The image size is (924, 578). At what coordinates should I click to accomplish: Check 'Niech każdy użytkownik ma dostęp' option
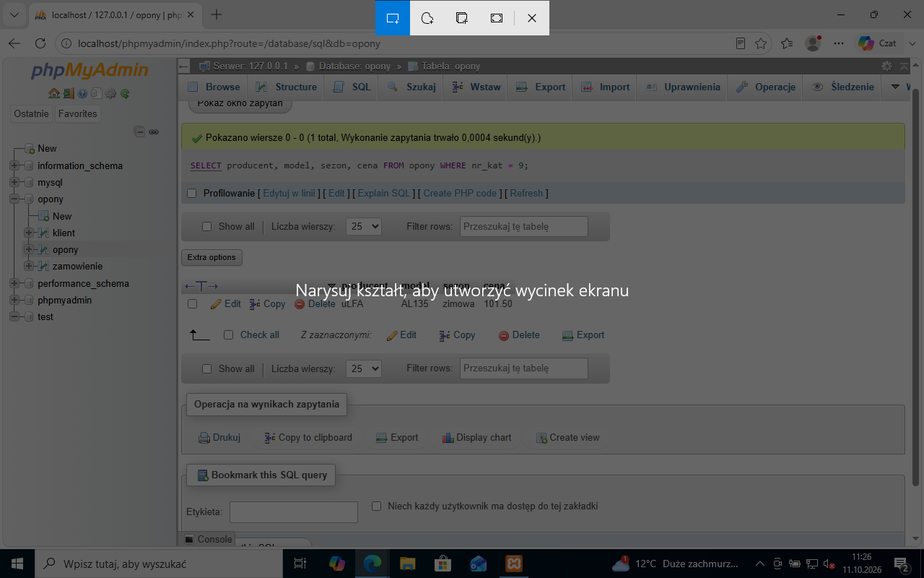[x=376, y=506]
